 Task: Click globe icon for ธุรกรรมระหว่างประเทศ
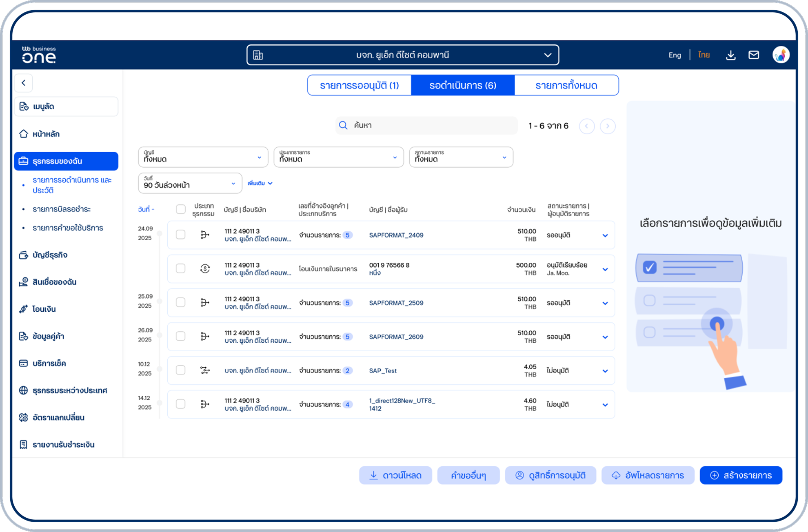tap(24, 390)
